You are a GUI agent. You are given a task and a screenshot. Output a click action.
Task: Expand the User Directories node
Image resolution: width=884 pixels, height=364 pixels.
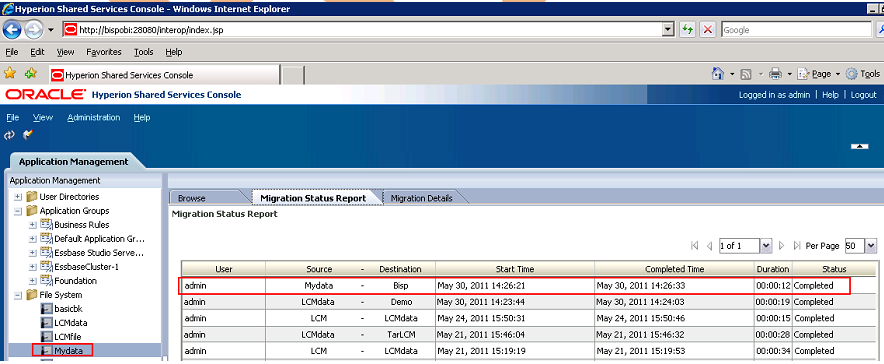tap(18, 197)
